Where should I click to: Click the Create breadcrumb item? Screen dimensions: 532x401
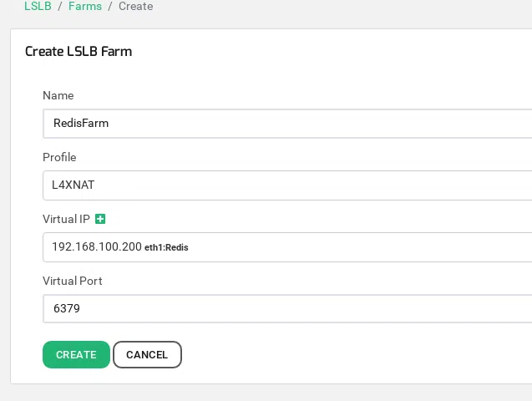click(135, 6)
